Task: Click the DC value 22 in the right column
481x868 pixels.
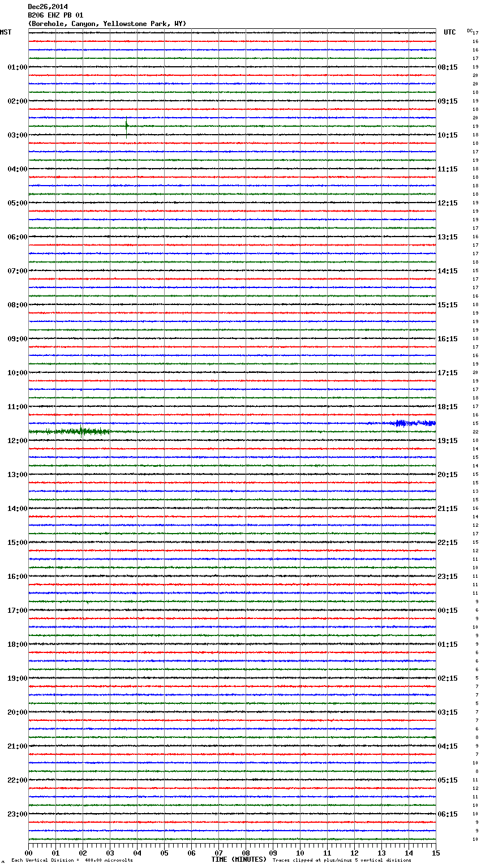Action: coord(476,432)
